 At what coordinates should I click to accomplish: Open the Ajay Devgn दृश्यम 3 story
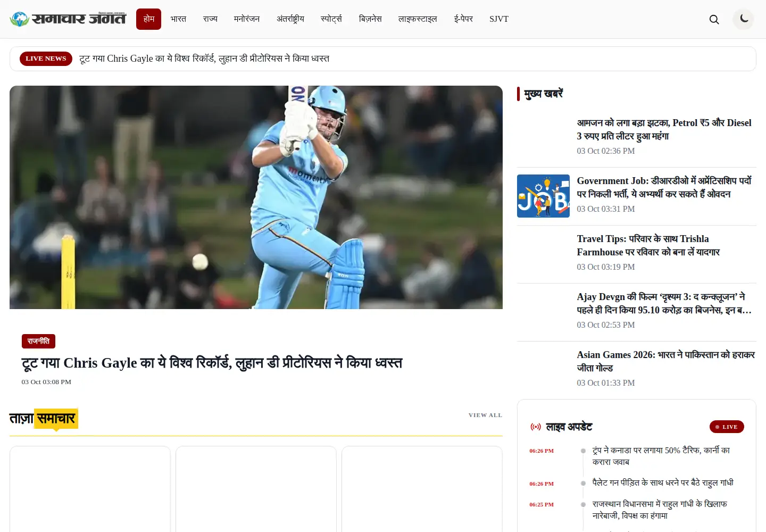664,303
